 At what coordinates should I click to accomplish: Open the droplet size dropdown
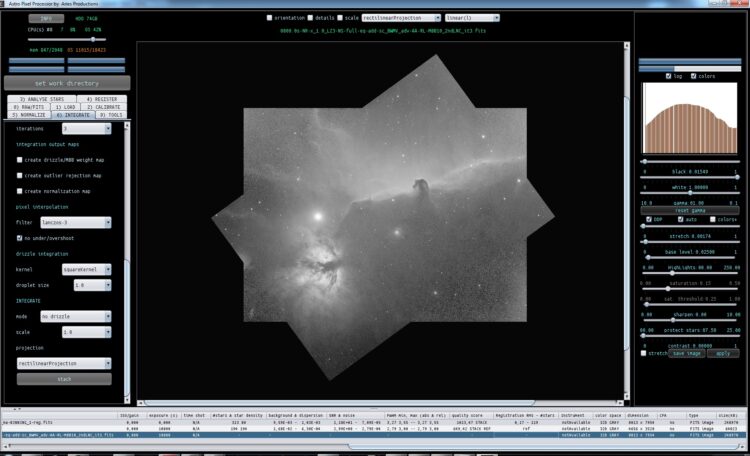tap(92, 285)
